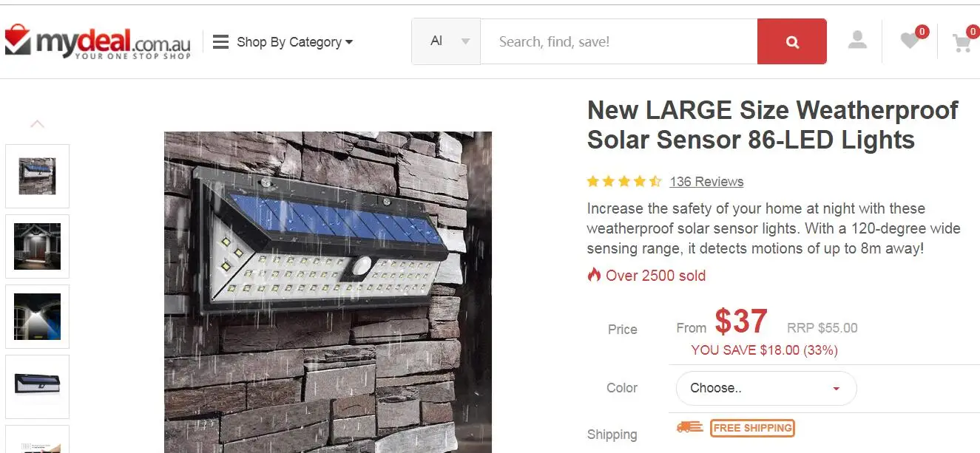Select the fourth solar light thumbnail

click(x=37, y=386)
